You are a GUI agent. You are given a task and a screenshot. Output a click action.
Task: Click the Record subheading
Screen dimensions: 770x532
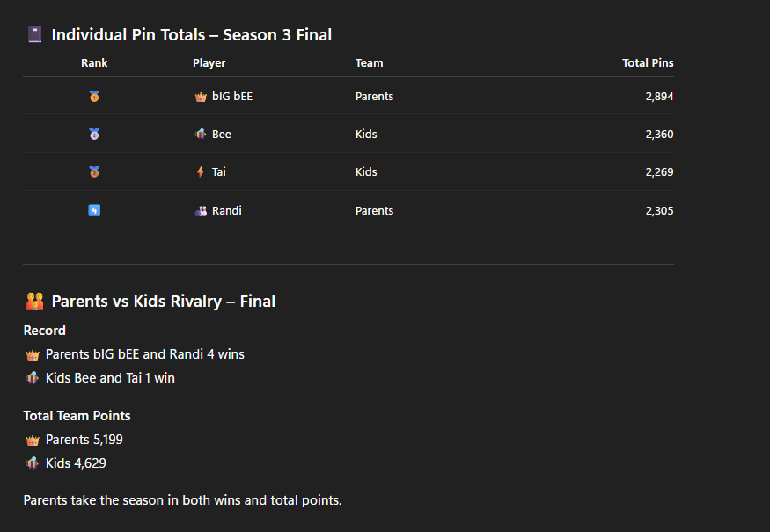point(45,331)
